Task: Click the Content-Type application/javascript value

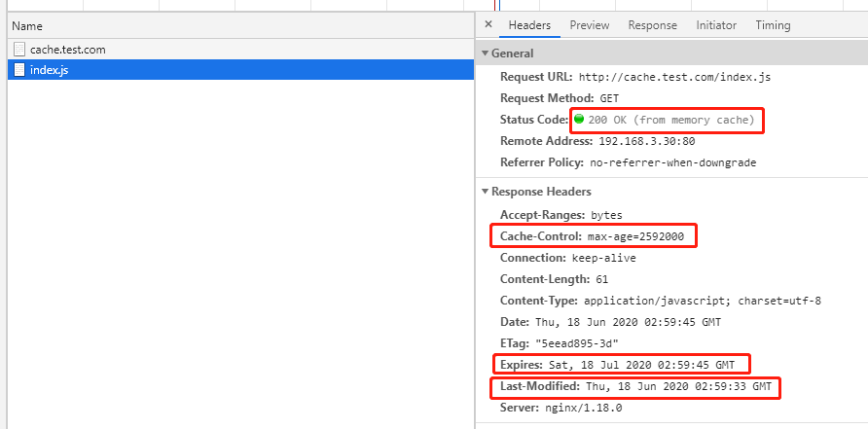Action: click(703, 302)
